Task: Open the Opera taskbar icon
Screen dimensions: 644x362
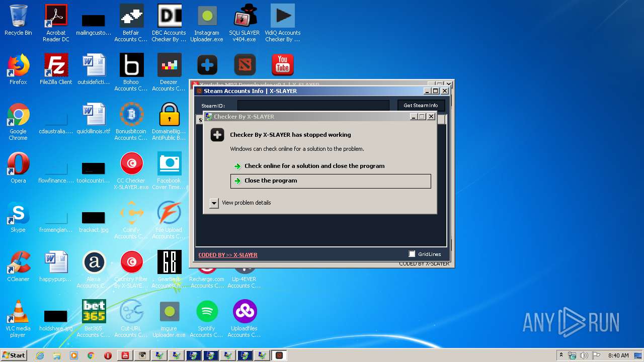Action: coord(108,355)
